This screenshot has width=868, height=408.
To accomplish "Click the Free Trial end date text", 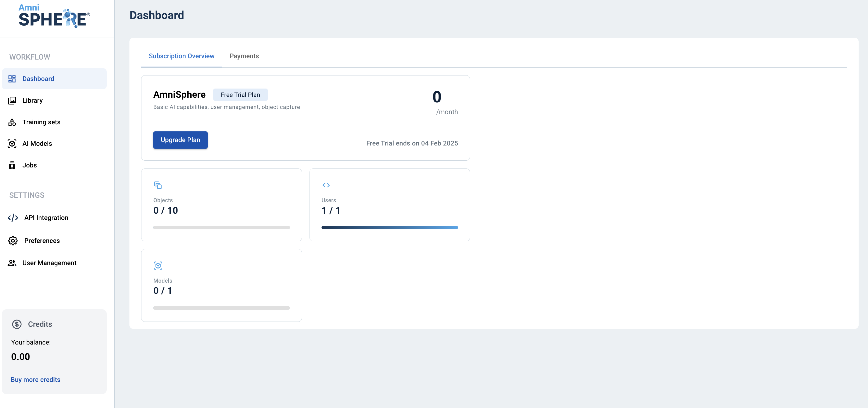I will [412, 143].
